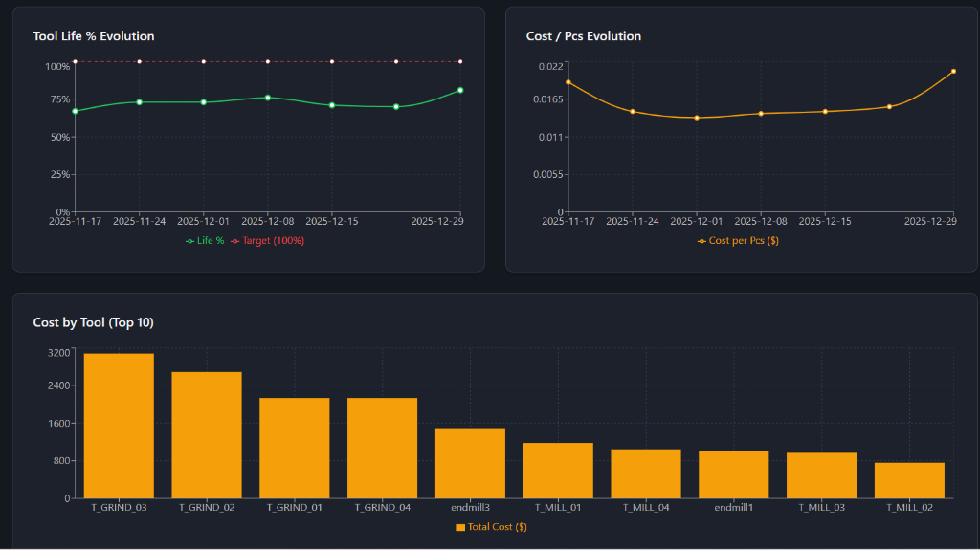Select the T_MILL_03 bar

click(821, 475)
